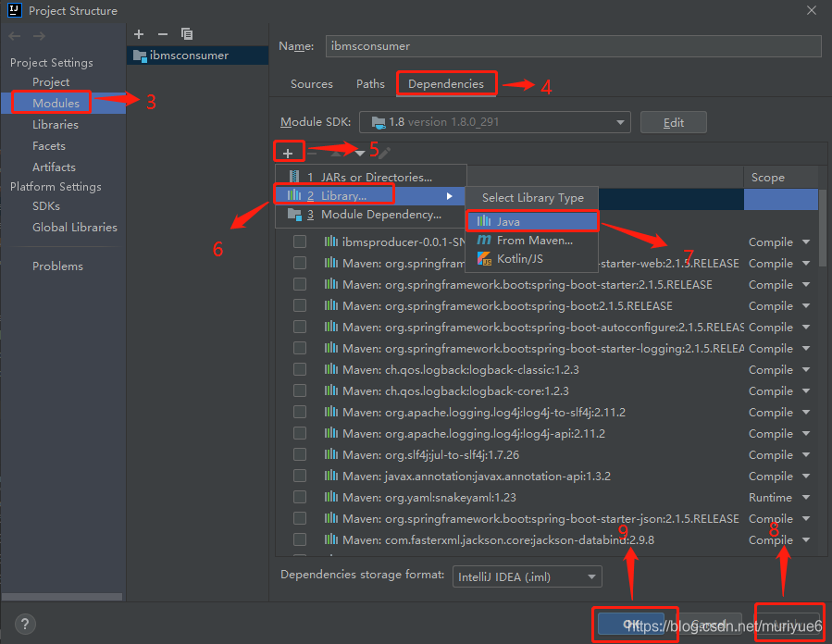Image resolution: width=832 pixels, height=644 pixels.
Task: Toggle export checkbox for spring-boot-starter:2.1.5
Action: point(300,284)
